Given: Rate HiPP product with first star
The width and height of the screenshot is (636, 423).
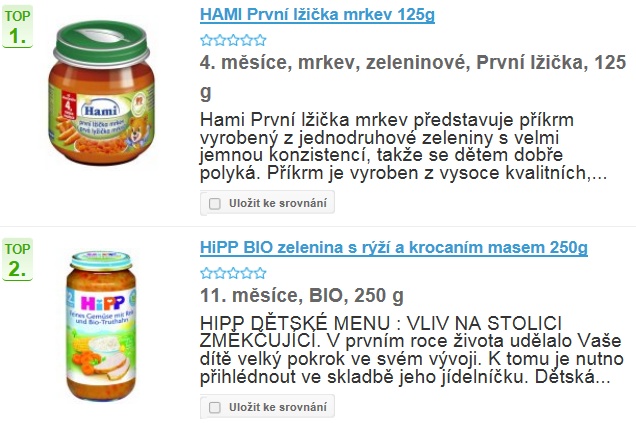Looking at the screenshot, I should coord(206,273).
